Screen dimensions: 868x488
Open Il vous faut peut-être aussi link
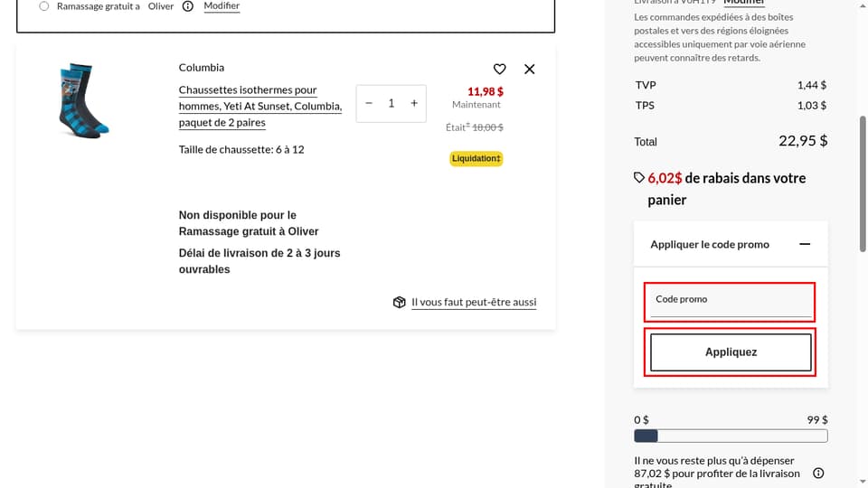pos(474,302)
